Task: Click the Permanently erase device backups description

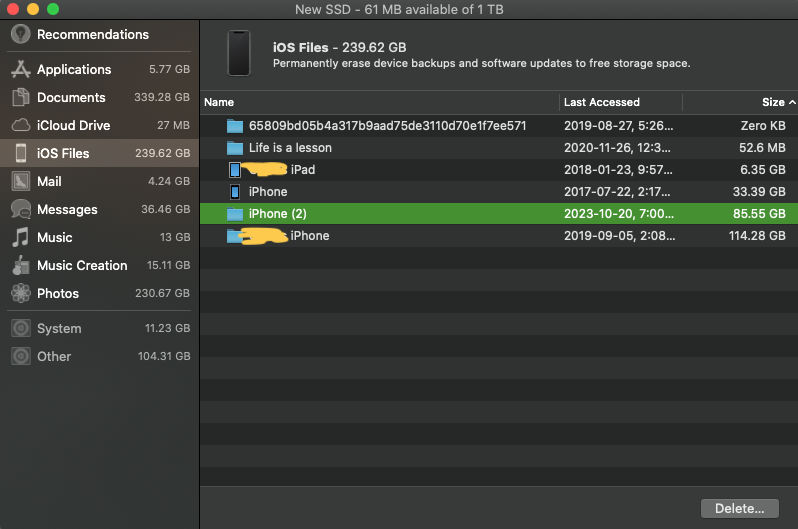Action: point(481,63)
